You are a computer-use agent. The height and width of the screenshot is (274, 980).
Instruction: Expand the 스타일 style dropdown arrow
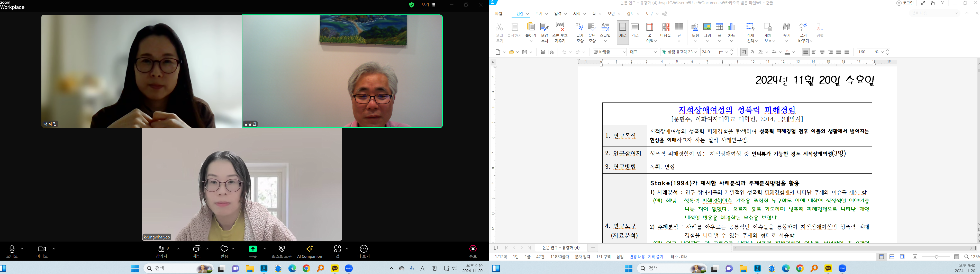[605, 41]
